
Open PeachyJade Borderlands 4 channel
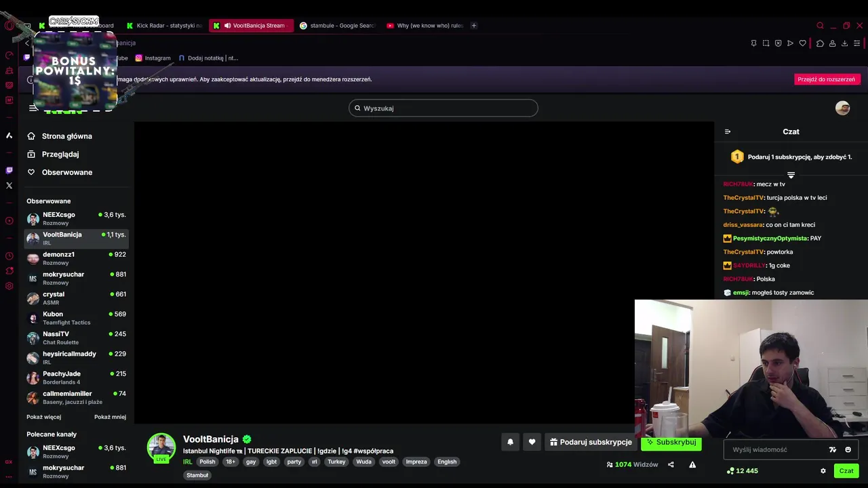(x=76, y=378)
